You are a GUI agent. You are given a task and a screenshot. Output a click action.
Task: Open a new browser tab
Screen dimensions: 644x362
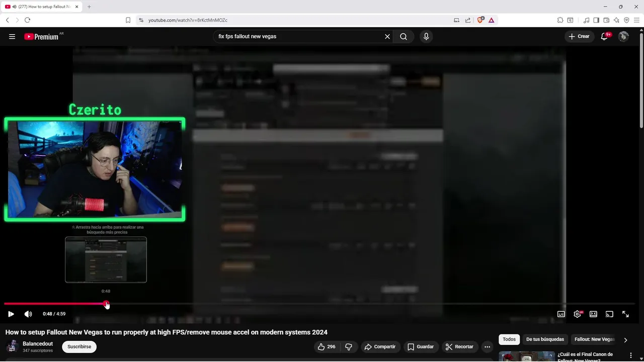tap(89, 7)
